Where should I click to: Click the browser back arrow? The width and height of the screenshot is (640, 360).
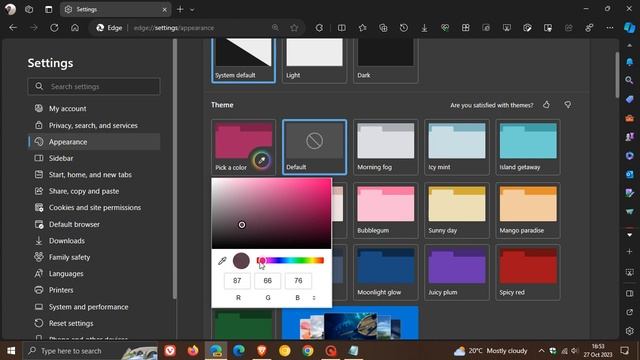13,28
